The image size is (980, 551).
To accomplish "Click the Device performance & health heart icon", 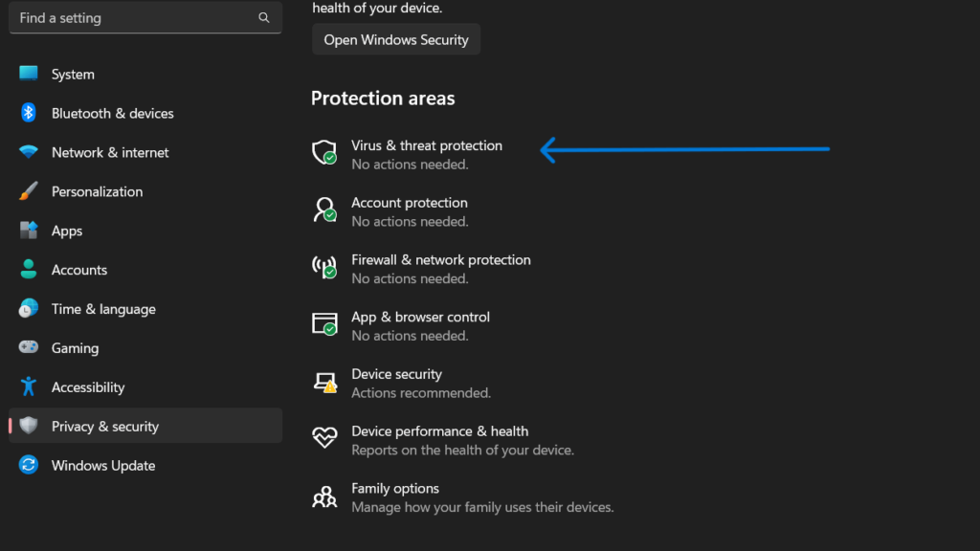I will click(x=325, y=439).
